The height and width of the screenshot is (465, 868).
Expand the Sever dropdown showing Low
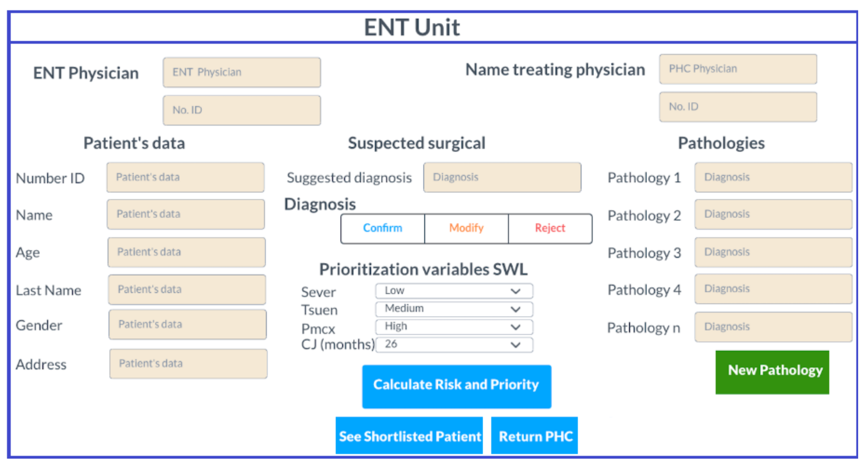click(x=454, y=291)
